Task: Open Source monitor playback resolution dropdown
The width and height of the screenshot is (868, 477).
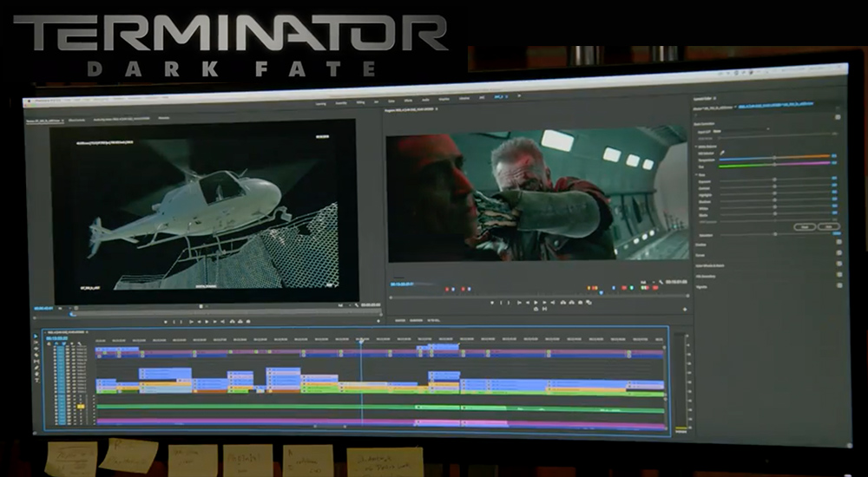Action: click(343, 305)
